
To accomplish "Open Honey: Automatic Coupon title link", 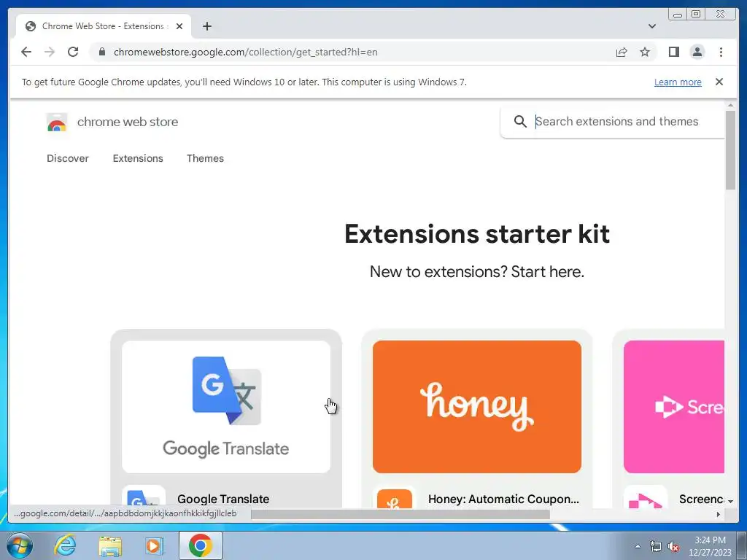I will (x=503, y=499).
